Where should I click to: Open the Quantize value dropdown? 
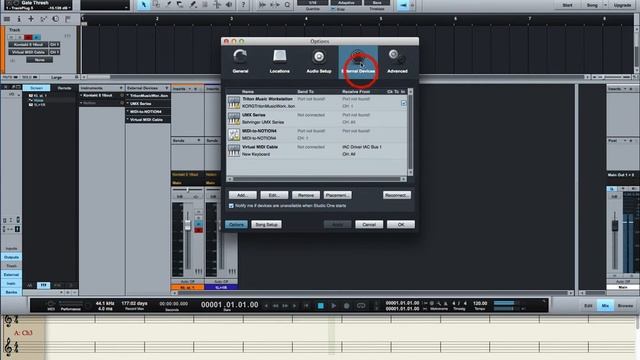pos(313,3)
